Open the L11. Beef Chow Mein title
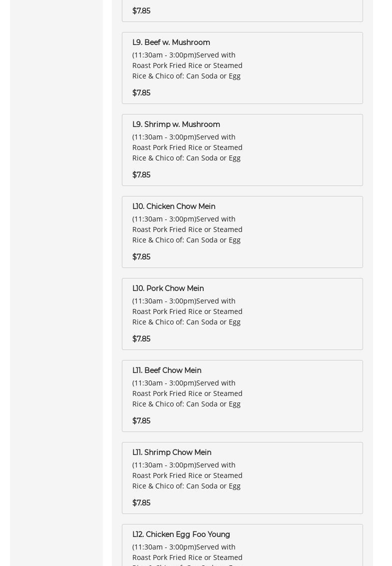This screenshot has height=566, width=392. [167, 370]
